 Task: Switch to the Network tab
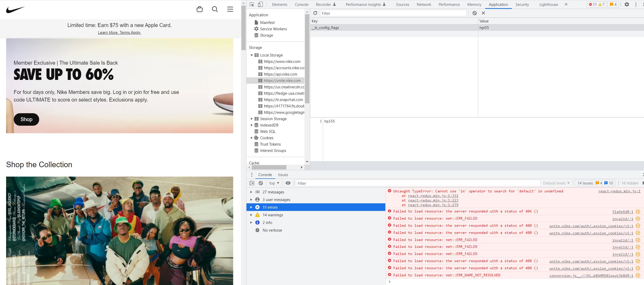[424, 4]
